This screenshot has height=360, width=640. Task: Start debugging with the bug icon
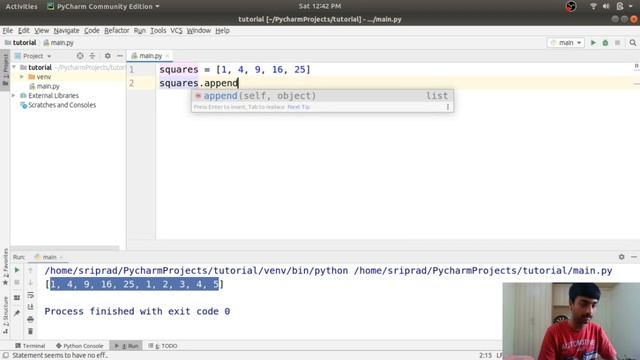605,42
